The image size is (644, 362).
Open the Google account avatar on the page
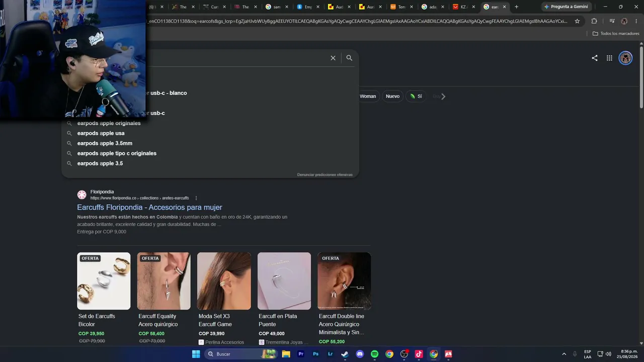(x=625, y=58)
